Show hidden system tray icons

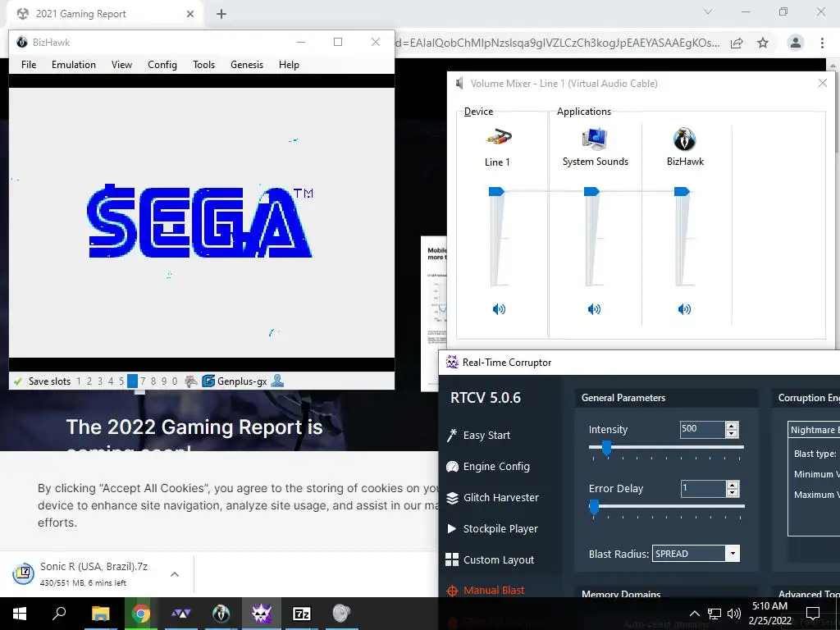[694, 614]
